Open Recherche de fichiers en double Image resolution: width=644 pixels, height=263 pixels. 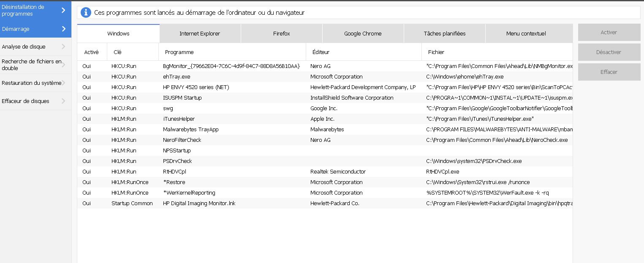(32, 65)
